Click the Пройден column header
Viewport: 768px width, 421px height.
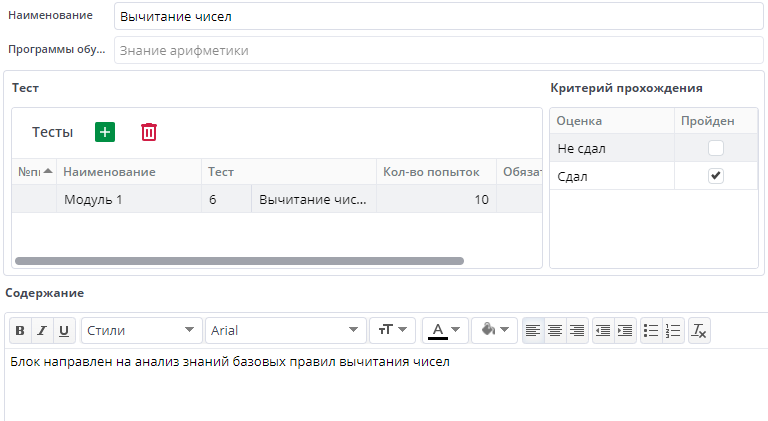[716, 121]
